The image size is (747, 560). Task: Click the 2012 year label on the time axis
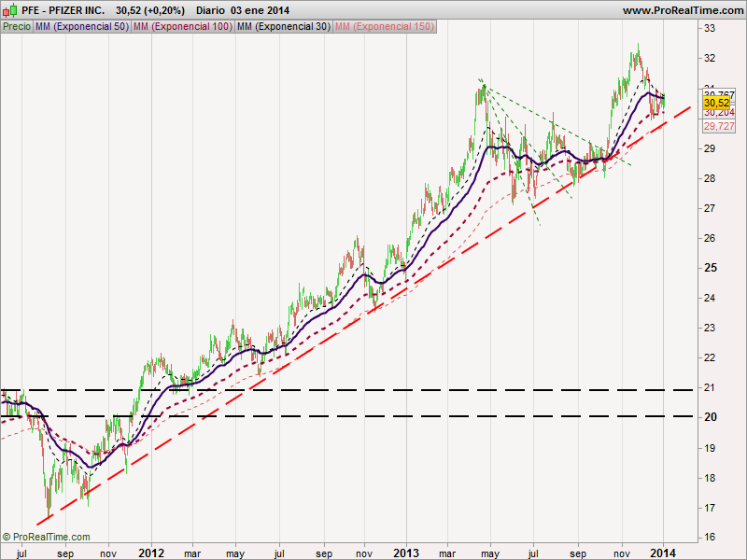[x=151, y=553]
